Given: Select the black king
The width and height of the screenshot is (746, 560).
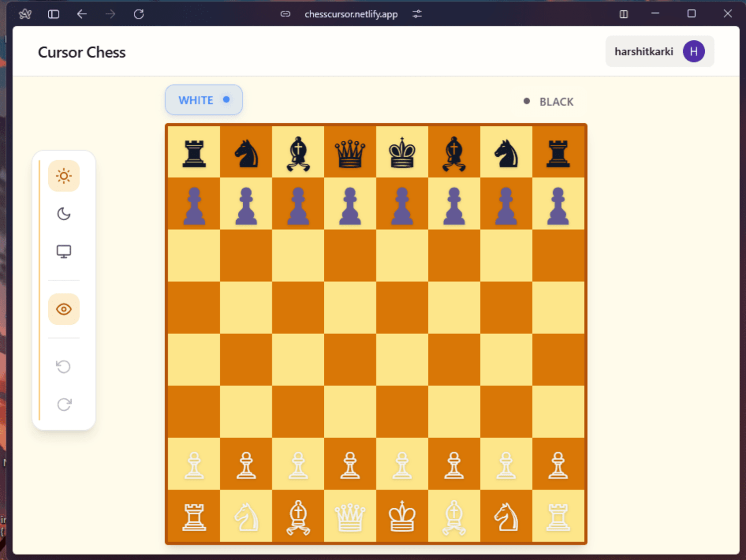Looking at the screenshot, I should point(402,152).
